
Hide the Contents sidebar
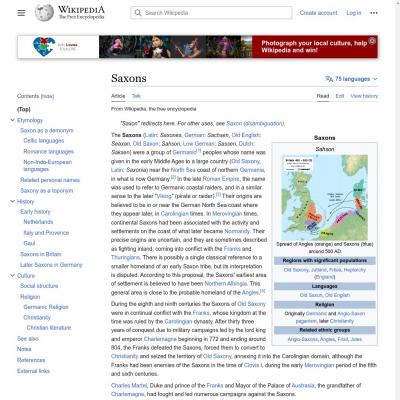47,96
